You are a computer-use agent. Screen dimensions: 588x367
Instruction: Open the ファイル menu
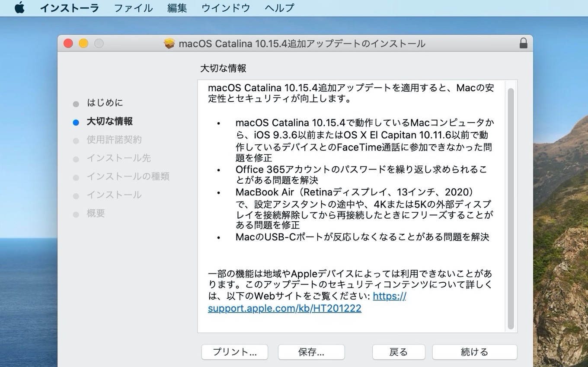(133, 8)
